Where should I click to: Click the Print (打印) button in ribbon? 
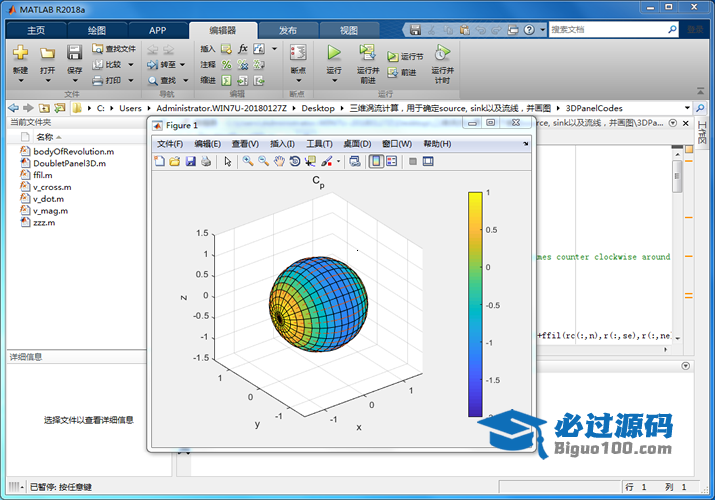click(108, 80)
